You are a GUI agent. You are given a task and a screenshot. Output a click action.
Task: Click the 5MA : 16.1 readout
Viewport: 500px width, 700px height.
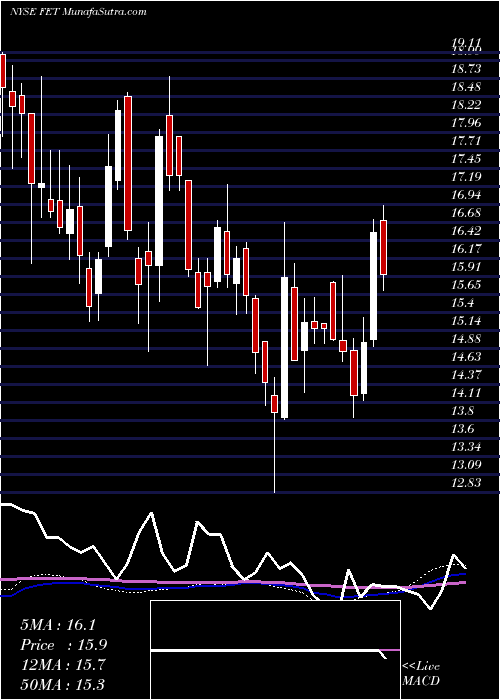pos(58,625)
